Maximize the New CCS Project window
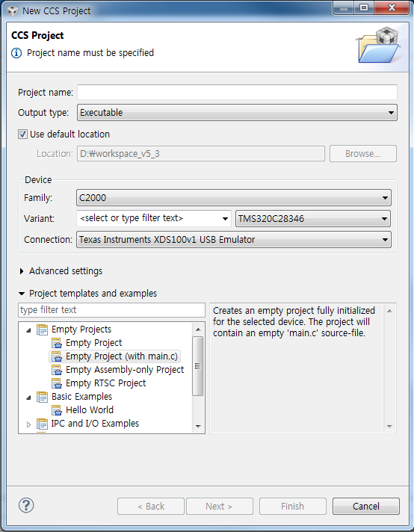414x532 pixels. click(x=364, y=7)
